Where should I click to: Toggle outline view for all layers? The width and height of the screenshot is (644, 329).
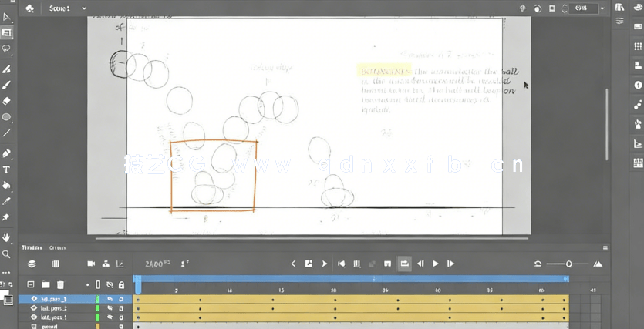tap(98, 284)
